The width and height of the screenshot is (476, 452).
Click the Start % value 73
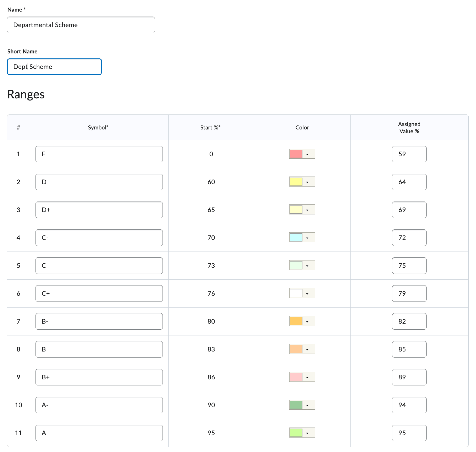[211, 266]
